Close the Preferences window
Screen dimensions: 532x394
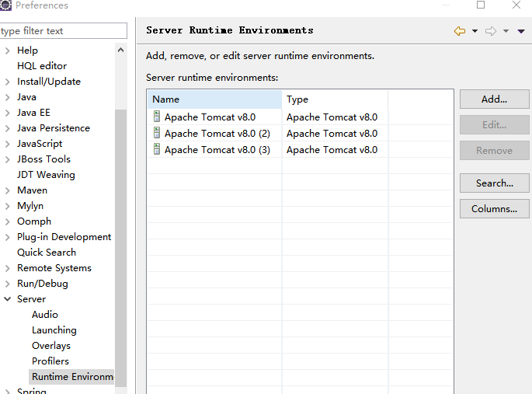tap(516, 5)
